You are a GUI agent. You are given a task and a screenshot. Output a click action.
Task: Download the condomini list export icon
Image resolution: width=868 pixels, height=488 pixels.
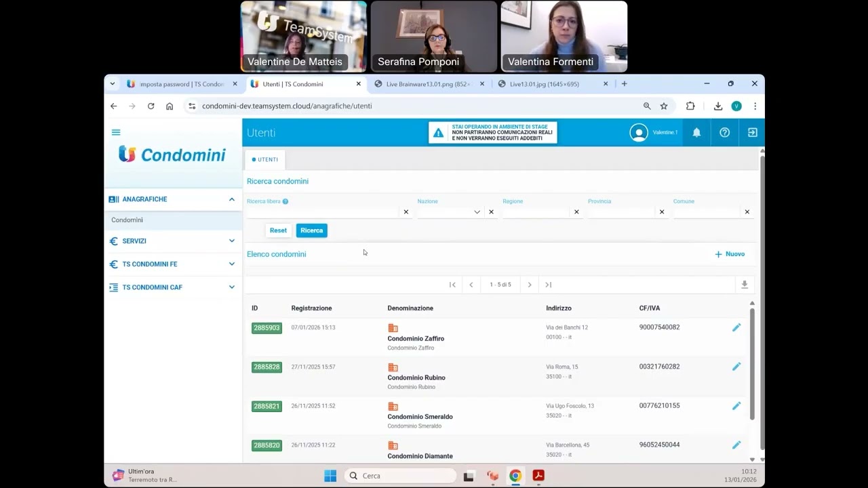[745, 285]
